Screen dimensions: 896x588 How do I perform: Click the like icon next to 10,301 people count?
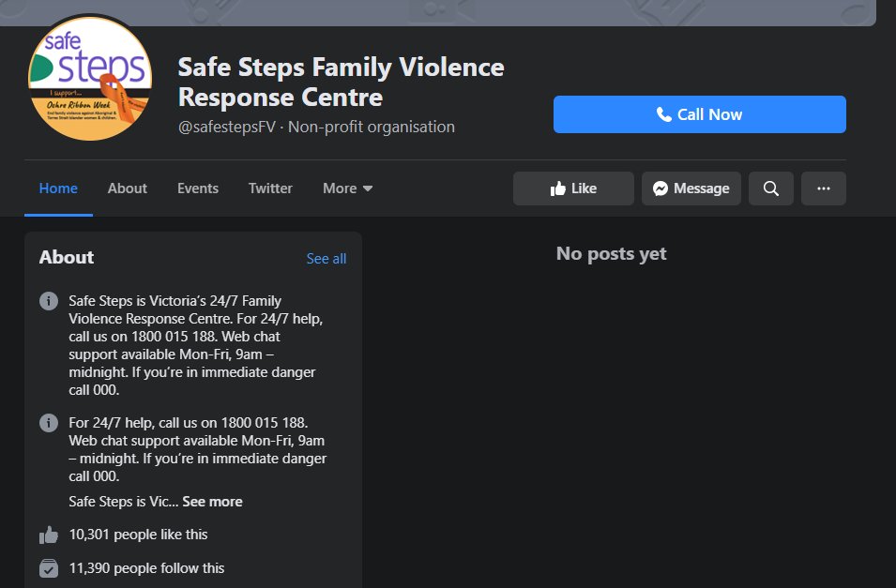(x=48, y=534)
